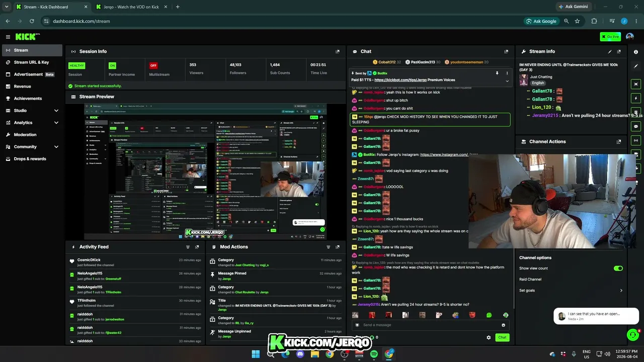Screen dimensions: 644x362
Task: Click the microphone icon in the system tray
Action: tap(574, 354)
